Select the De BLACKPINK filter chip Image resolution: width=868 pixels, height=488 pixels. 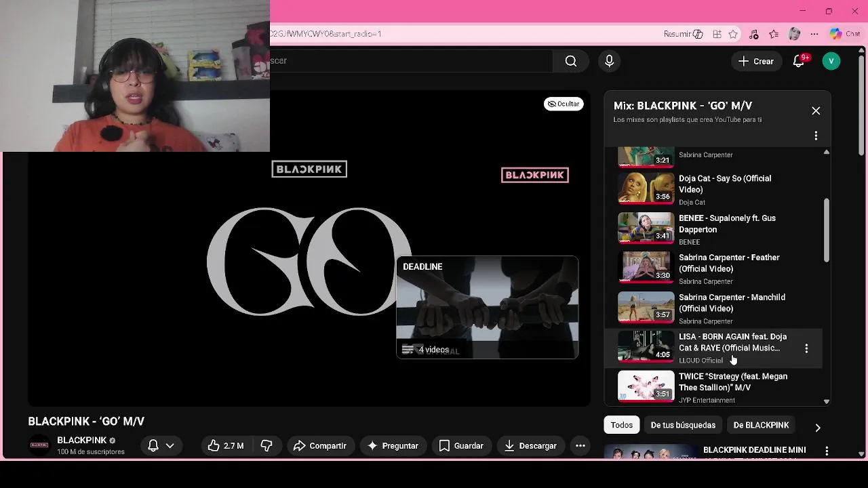pos(761,425)
